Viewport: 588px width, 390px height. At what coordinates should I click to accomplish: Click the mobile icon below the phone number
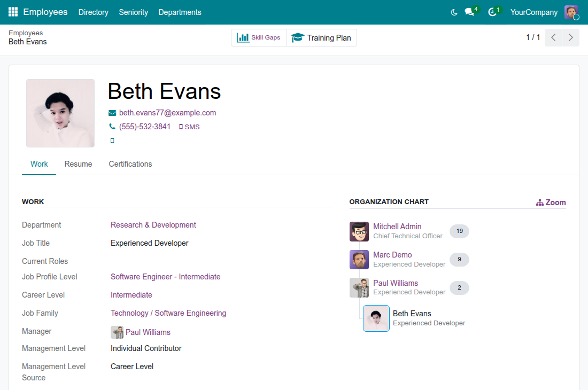[x=112, y=141]
